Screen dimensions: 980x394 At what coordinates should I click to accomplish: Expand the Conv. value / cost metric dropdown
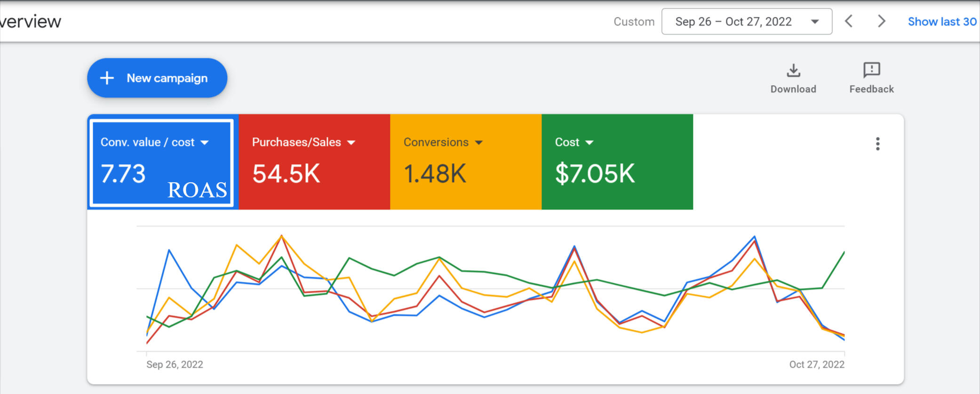204,143
